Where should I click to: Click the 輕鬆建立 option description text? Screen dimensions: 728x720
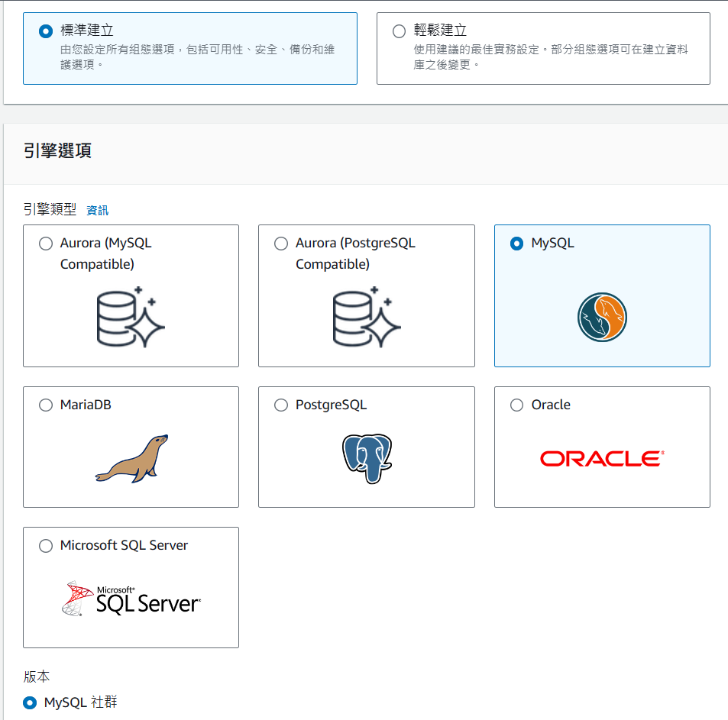coord(551,57)
